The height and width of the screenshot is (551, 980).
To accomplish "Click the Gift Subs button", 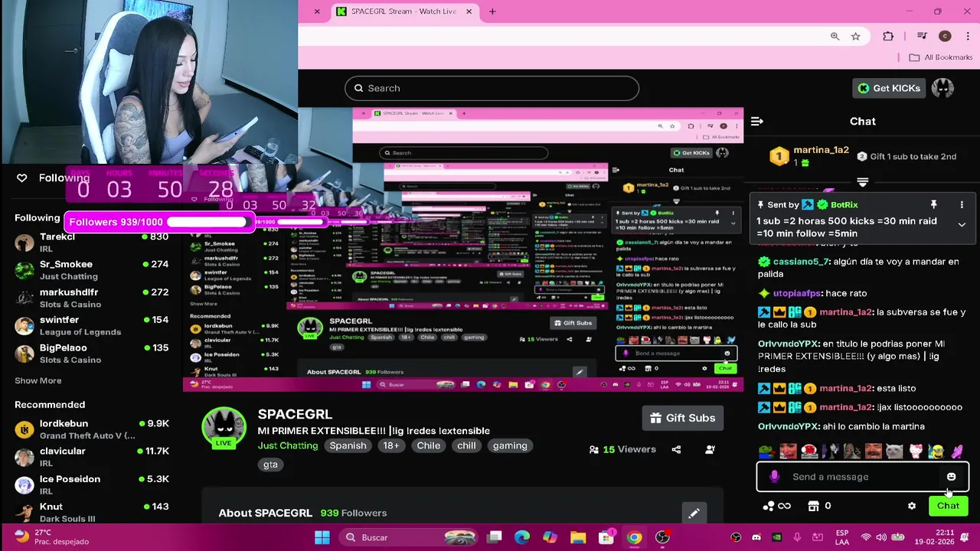I will click(682, 418).
